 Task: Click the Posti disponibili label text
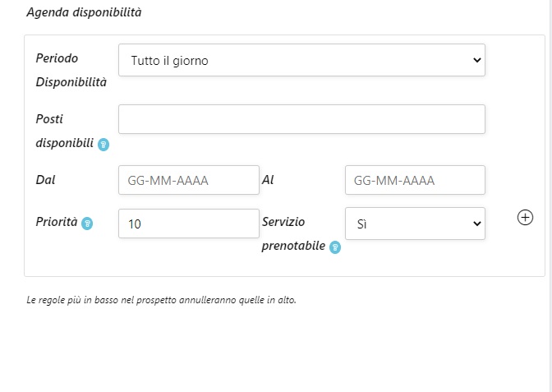(x=64, y=131)
